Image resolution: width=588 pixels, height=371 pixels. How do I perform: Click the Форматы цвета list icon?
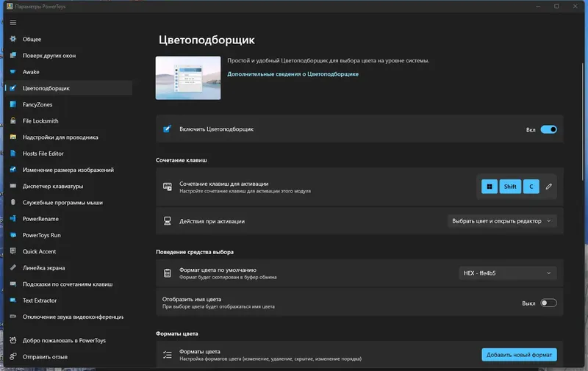point(168,355)
